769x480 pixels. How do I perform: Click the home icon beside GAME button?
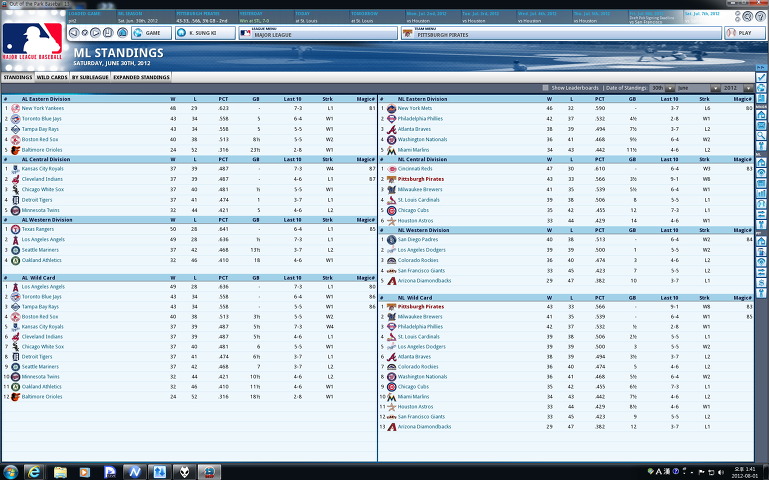(x=122, y=33)
